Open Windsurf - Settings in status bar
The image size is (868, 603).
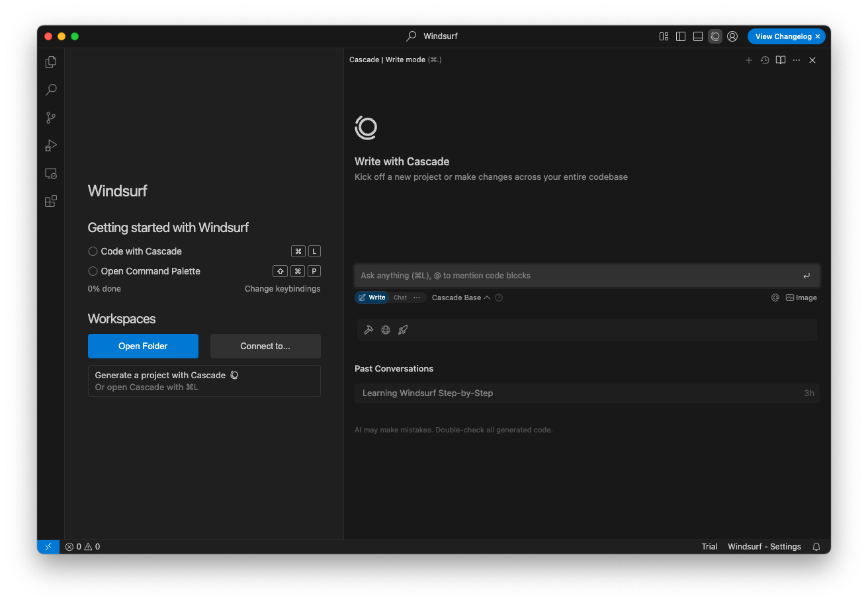[764, 547]
